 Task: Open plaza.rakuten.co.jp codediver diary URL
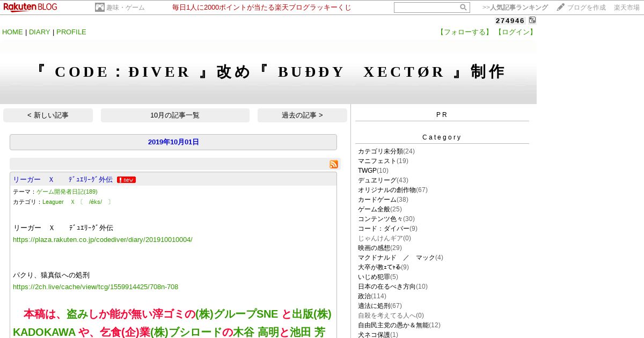[x=103, y=240]
